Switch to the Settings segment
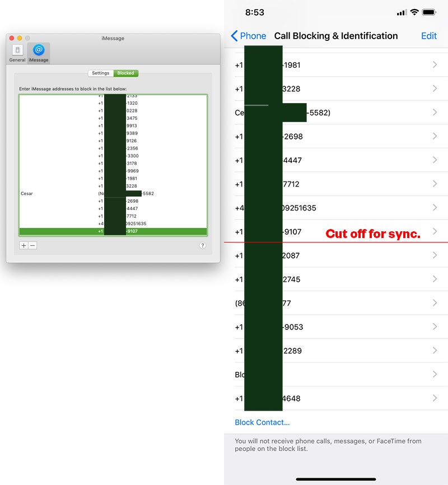This screenshot has width=448, height=485. point(101,73)
